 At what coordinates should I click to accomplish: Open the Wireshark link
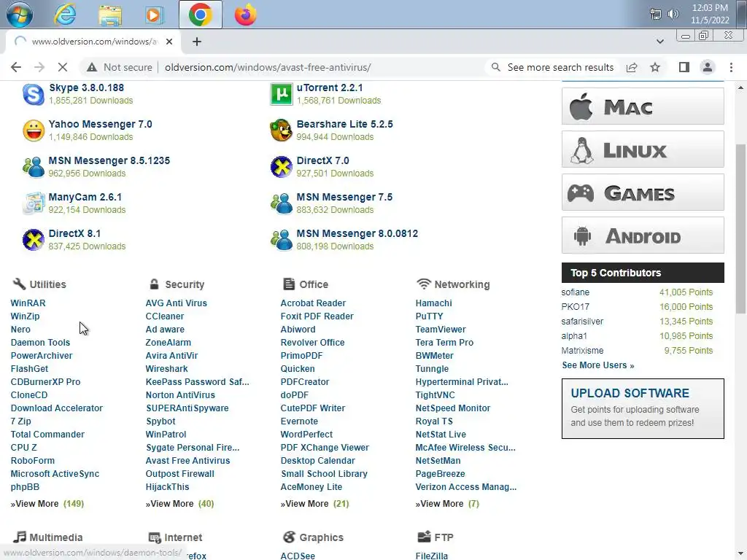pos(166,368)
